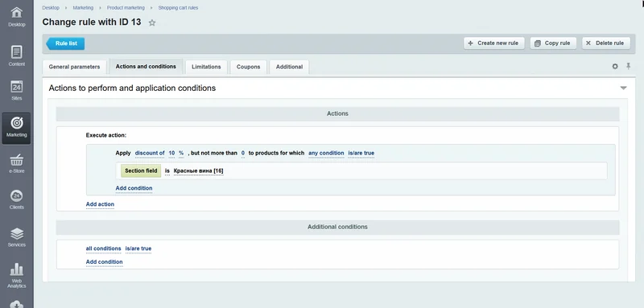Change 'is/are true' in additional conditions
This screenshot has height=308, width=644.
[138, 248]
